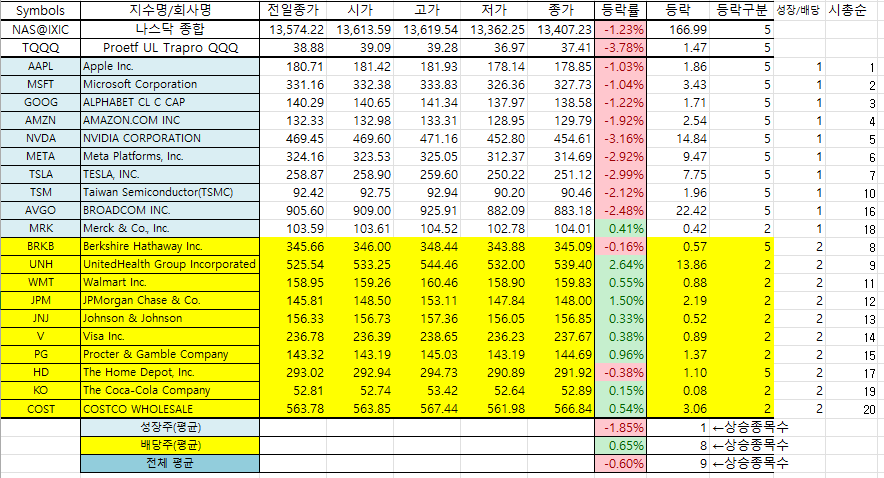Image resolution: width=884 pixels, height=478 pixels.
Task: Click the Taiwan Semiconductor(TSMC) cell
Action: (170, 193)
